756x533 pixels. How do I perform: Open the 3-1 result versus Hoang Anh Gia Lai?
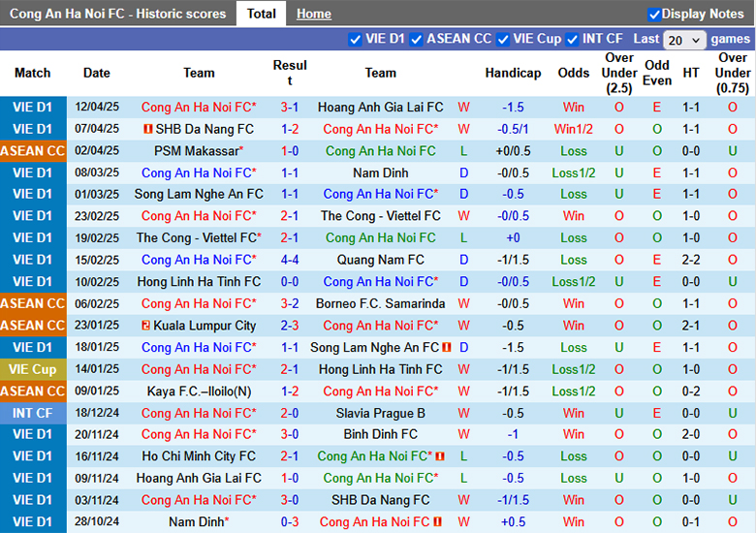[x=289, y=107]
